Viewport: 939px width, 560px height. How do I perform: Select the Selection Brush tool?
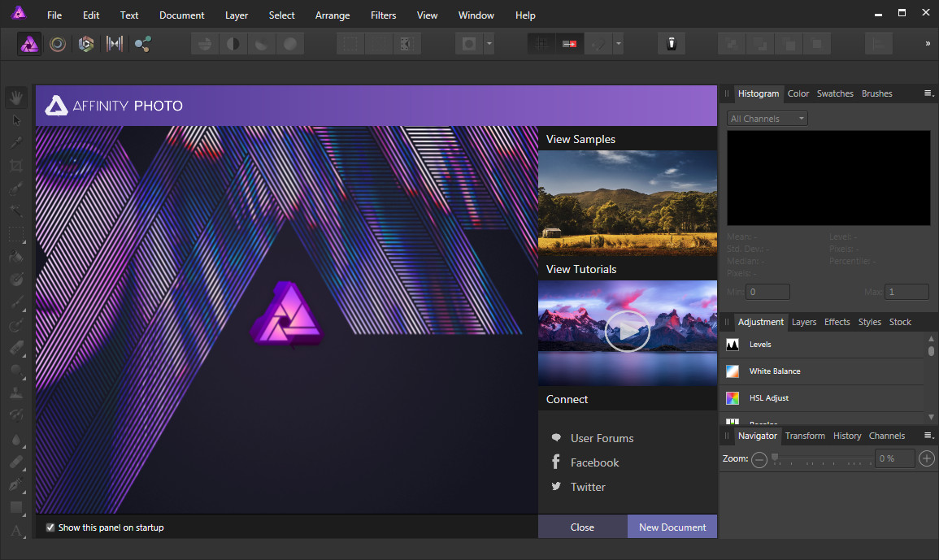point(16,189)
